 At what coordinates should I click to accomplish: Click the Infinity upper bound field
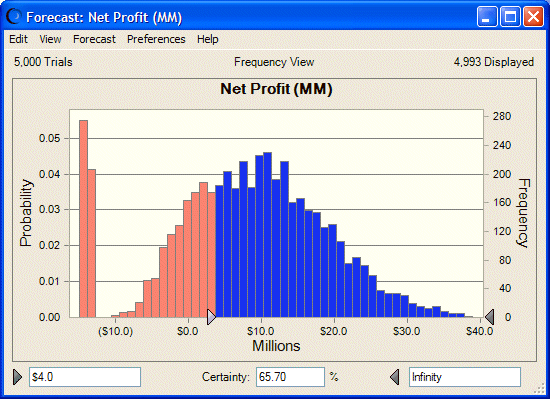coord(465,377)
